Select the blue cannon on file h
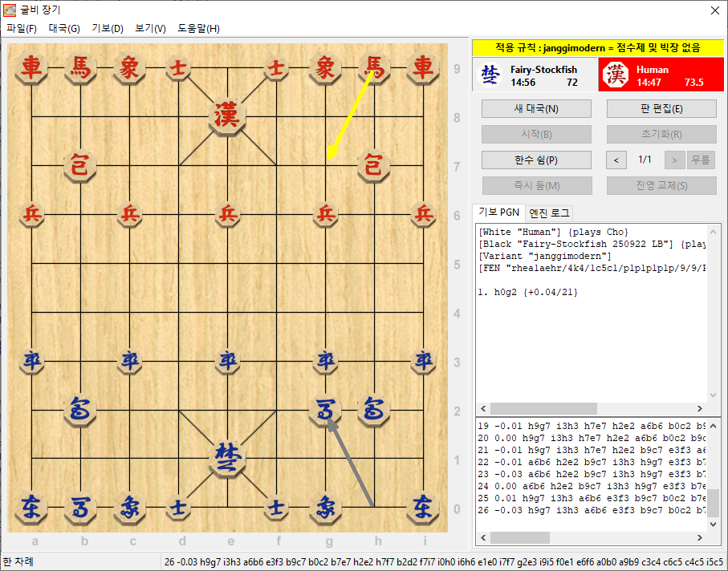The height and width of the screenshot is (571, 728). [374, 411]
